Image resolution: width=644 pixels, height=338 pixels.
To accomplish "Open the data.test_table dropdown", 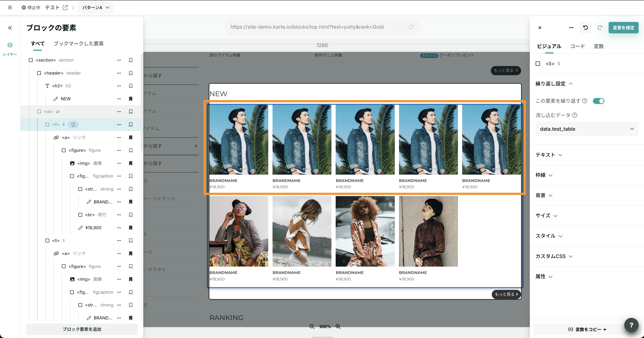I will point(587,129).
